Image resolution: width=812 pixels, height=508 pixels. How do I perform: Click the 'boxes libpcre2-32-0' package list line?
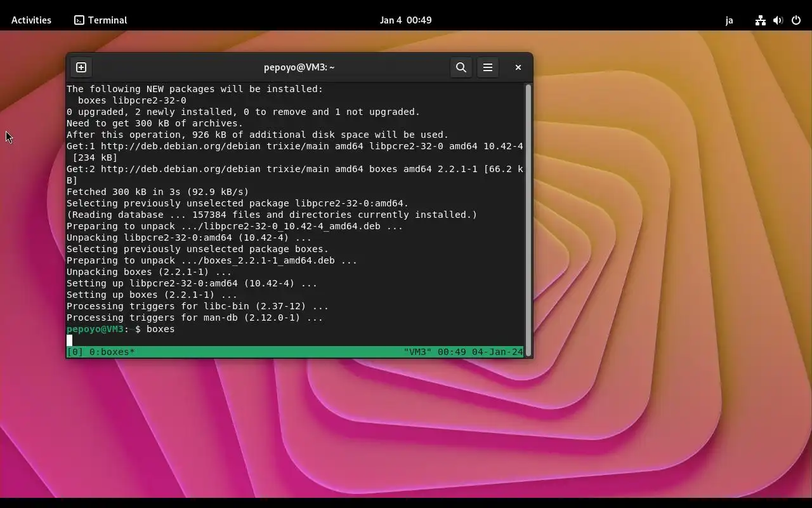coord(132,100)
